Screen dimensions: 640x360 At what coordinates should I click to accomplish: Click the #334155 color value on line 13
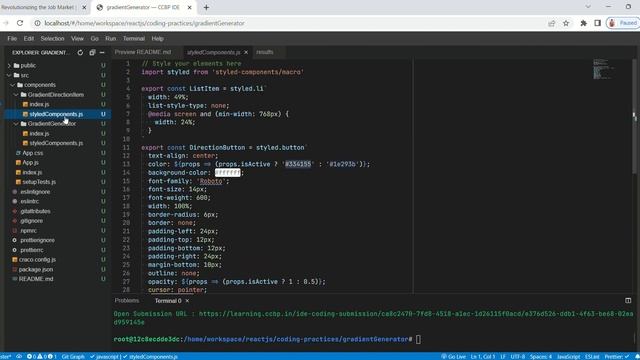click(x=298, y=164)
